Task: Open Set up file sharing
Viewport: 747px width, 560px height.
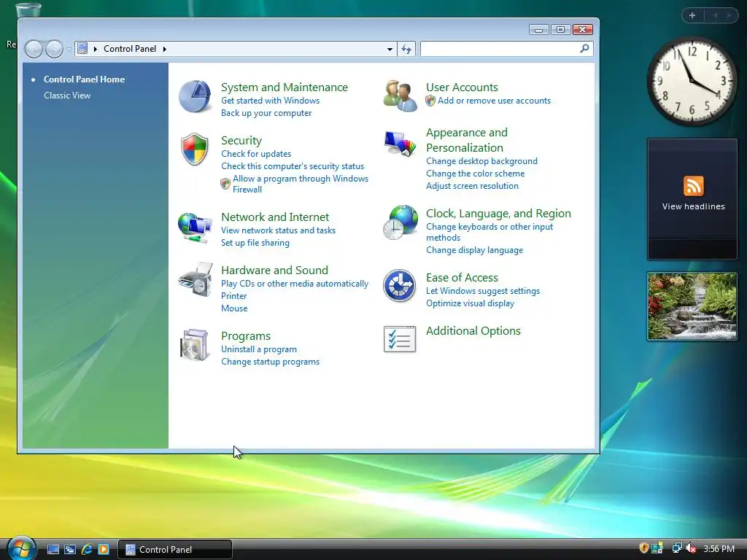Action: pyautogui.click(x=255, y=243)
